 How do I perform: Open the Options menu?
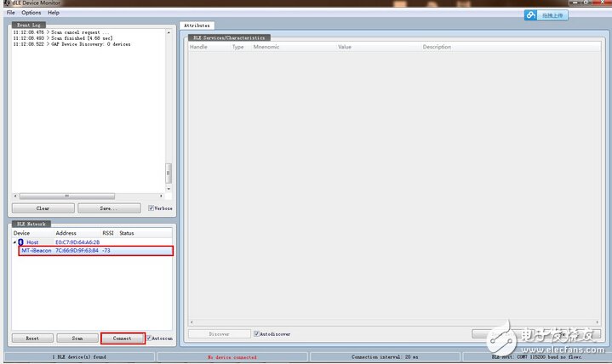[x=31, y=13]
